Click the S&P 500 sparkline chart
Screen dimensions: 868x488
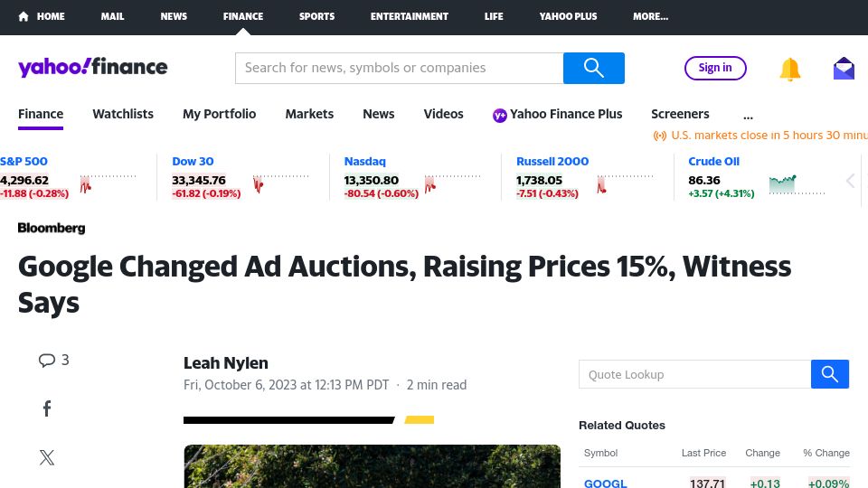pyautogui.click(x=108, y=183)
